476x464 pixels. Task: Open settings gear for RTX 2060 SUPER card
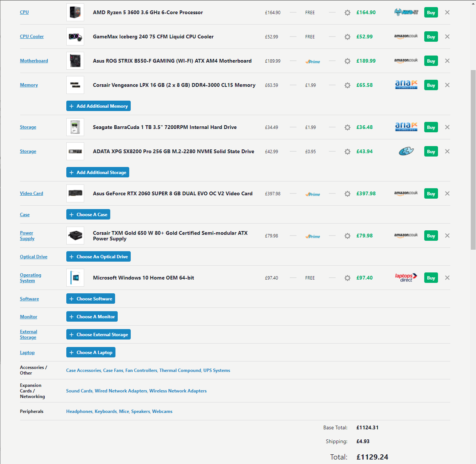click(x=348, y=194)
